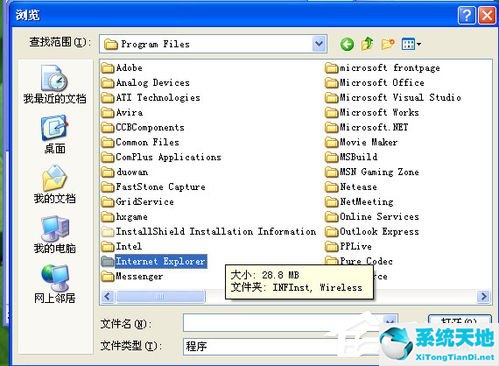The height and width of the screenshot is (366, 499).
Task: Select the GridService folder icon
Action: tap(107, 202)
